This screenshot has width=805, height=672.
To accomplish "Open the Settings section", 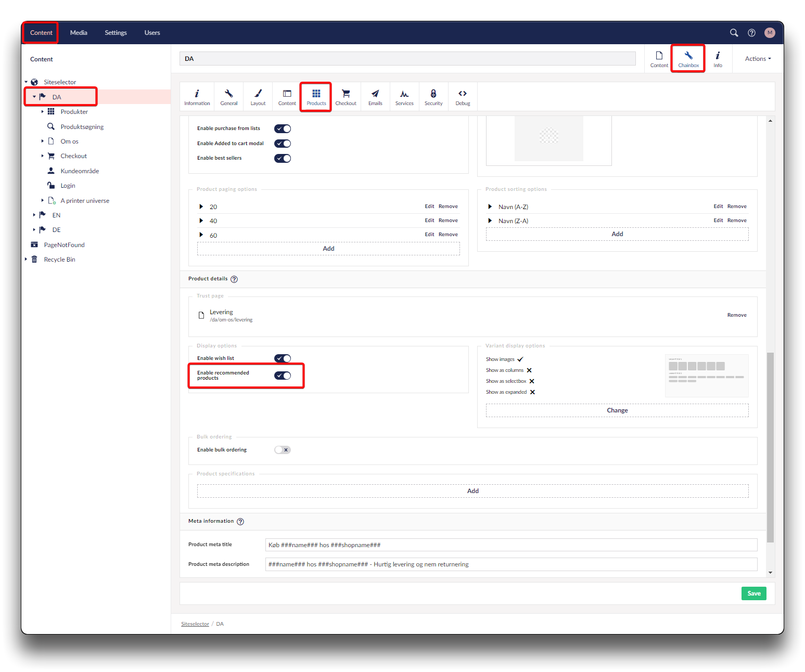I will [x=116, y=33].
